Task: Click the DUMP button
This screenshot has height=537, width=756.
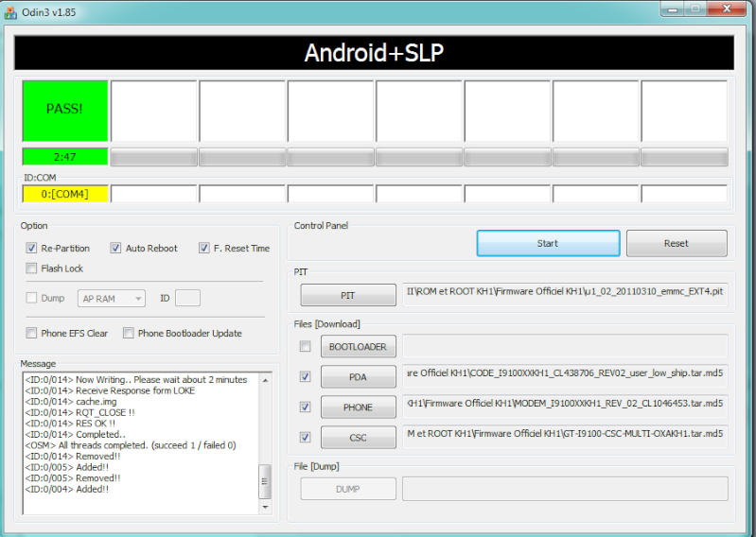Action: 348,489
